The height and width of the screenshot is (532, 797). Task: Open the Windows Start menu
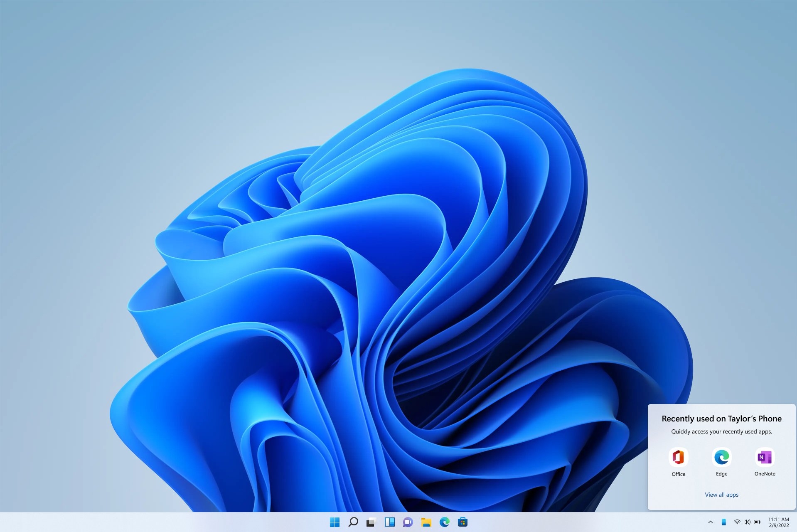(x=335, y=522)
